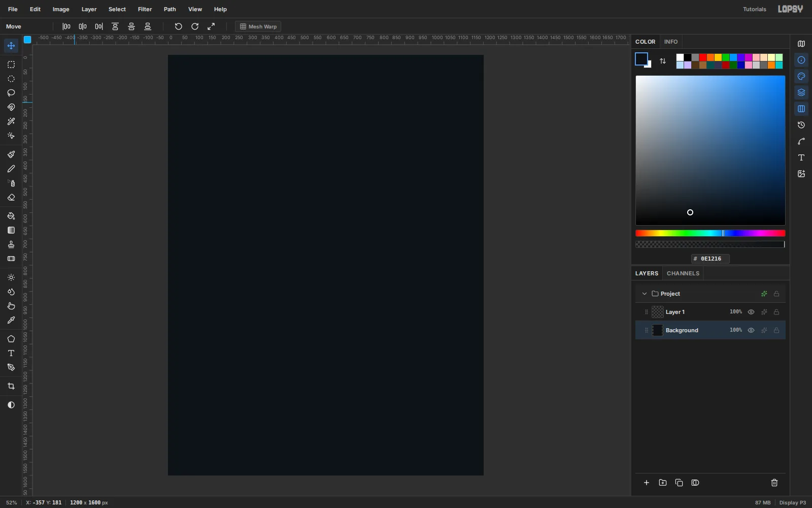
Task: Open the Tutorials link
Action: point(755,9)
